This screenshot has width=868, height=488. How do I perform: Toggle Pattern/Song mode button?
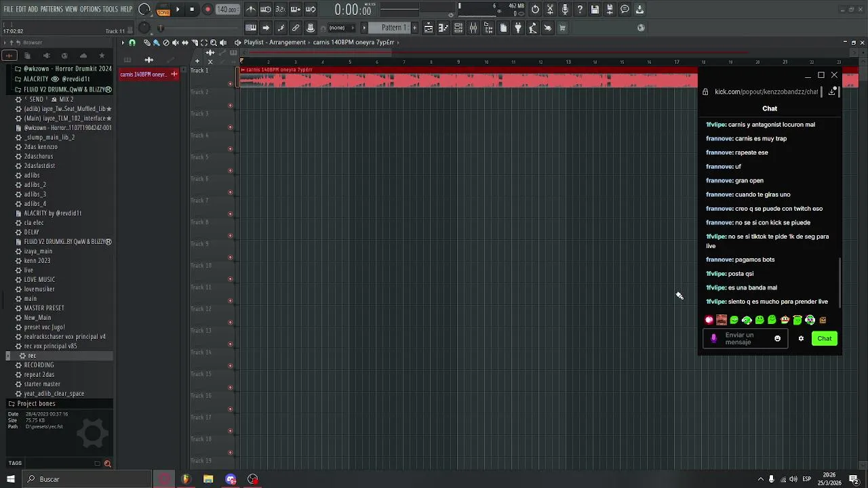(163, 9)
